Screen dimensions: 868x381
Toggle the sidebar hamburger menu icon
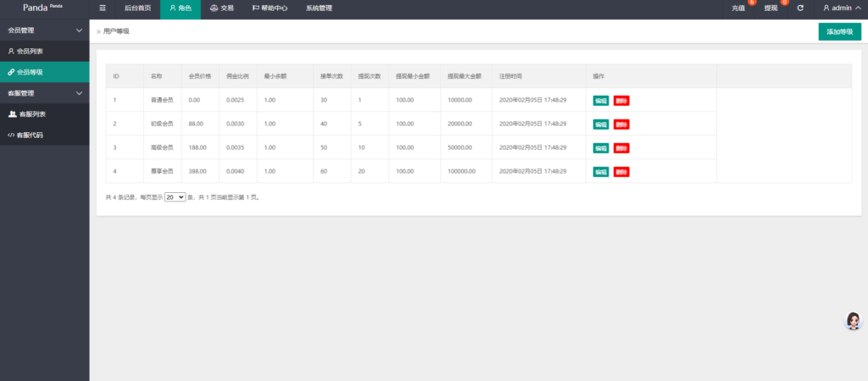103,8
